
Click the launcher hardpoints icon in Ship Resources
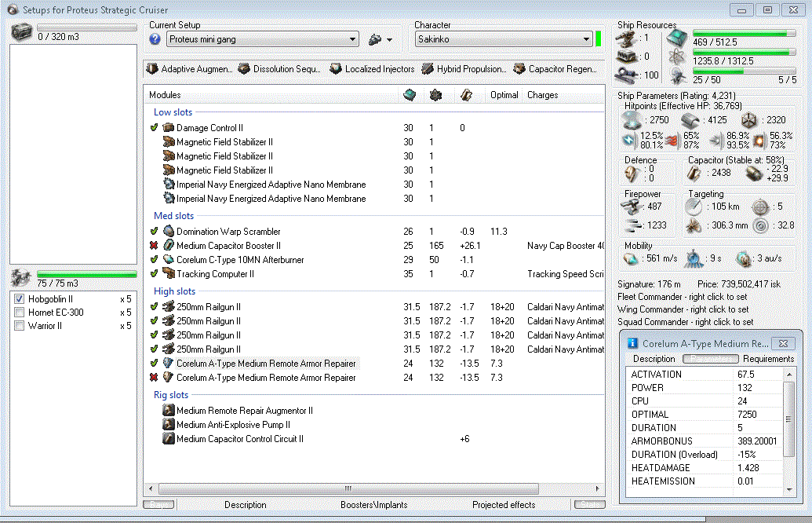tap(626, 57)
